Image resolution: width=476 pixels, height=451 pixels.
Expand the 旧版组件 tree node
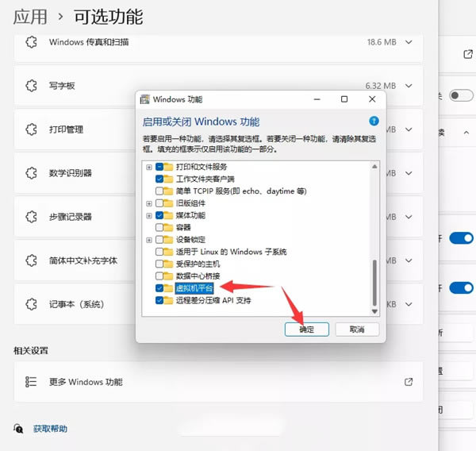click(149, 203)
